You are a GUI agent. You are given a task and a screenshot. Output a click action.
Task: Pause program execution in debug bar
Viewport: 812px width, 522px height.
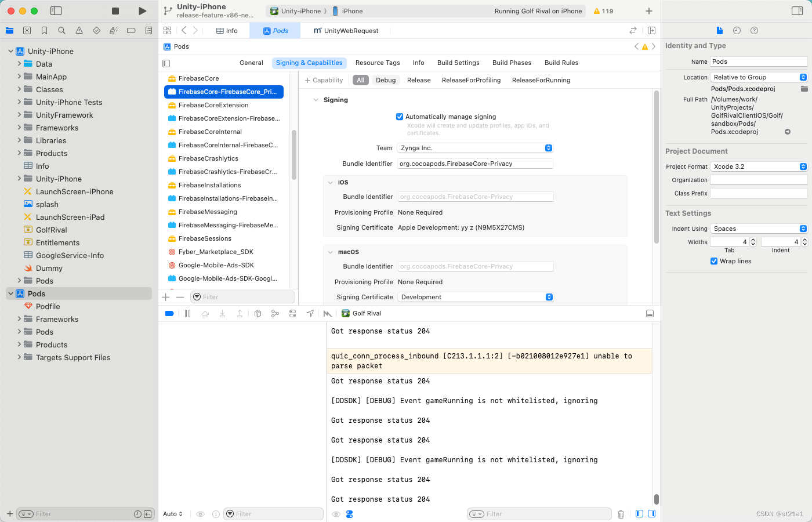pyautogui.click(x=187, y=314)
